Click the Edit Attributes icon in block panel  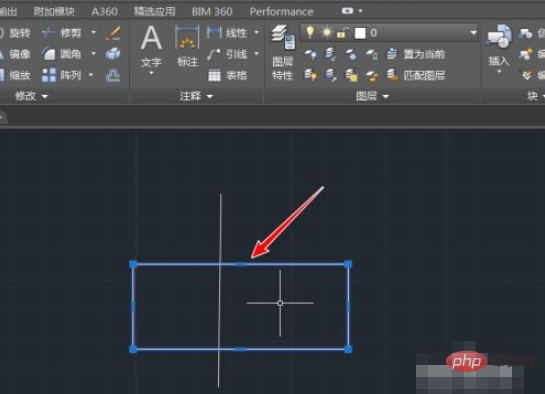[x=527, y=75]
